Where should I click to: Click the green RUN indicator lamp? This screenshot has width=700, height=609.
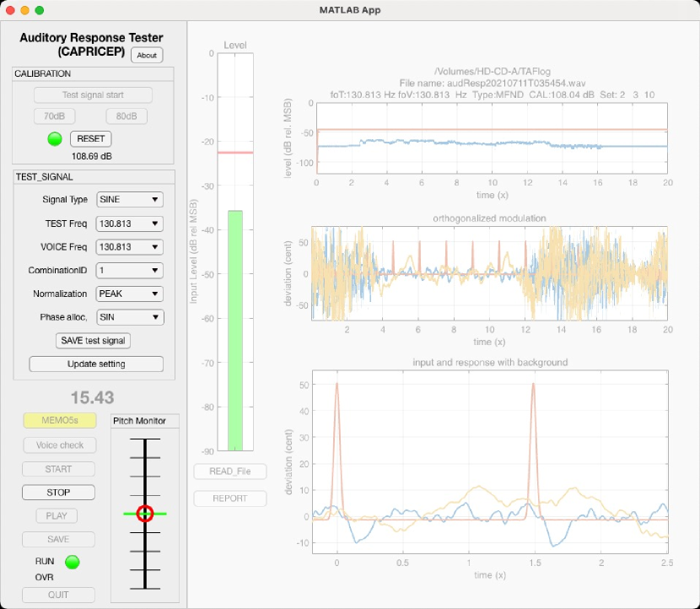point(72,562)
